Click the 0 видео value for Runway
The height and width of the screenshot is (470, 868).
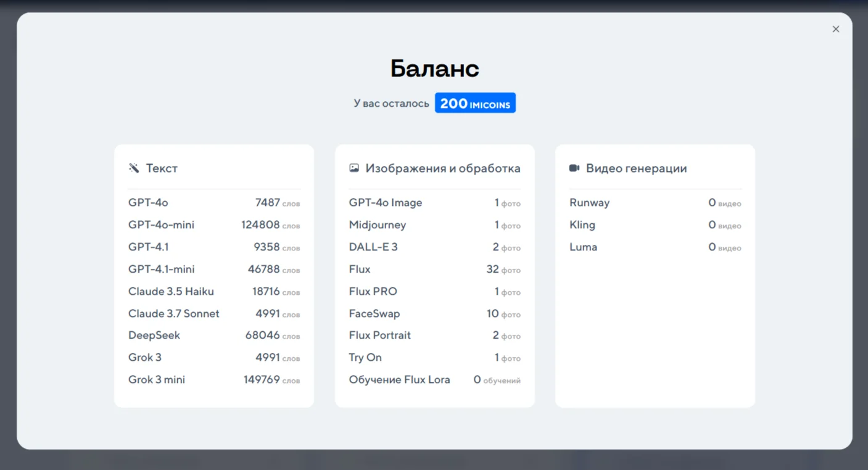[x=725, y=203]
